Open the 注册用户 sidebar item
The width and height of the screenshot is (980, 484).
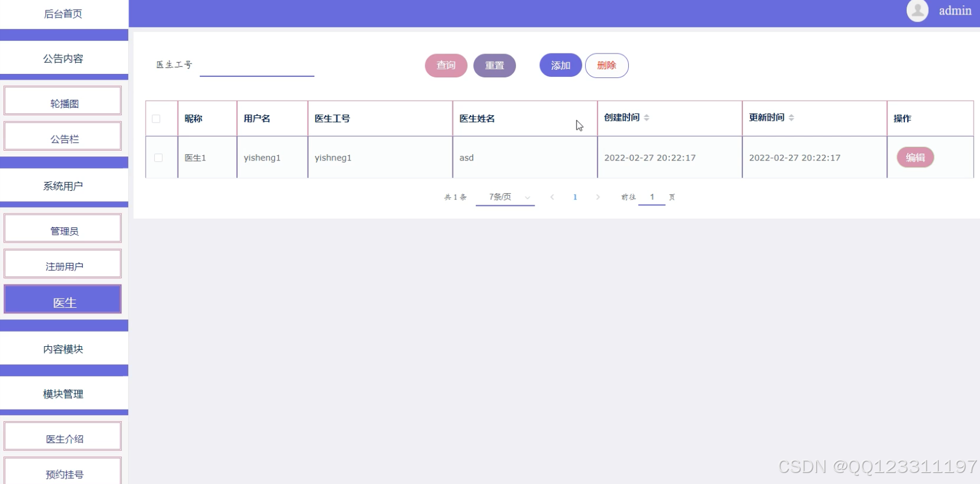(x=63, y=264)
